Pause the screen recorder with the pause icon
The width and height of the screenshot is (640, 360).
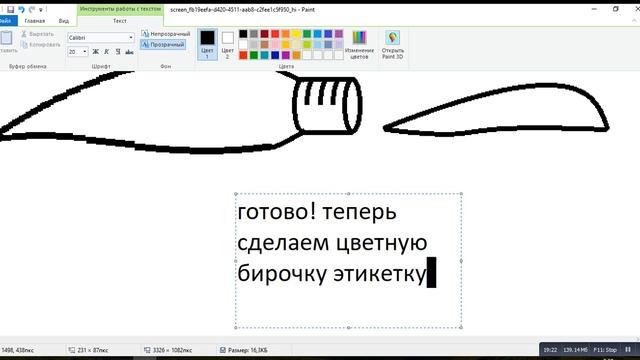click(x=628, y=349)
